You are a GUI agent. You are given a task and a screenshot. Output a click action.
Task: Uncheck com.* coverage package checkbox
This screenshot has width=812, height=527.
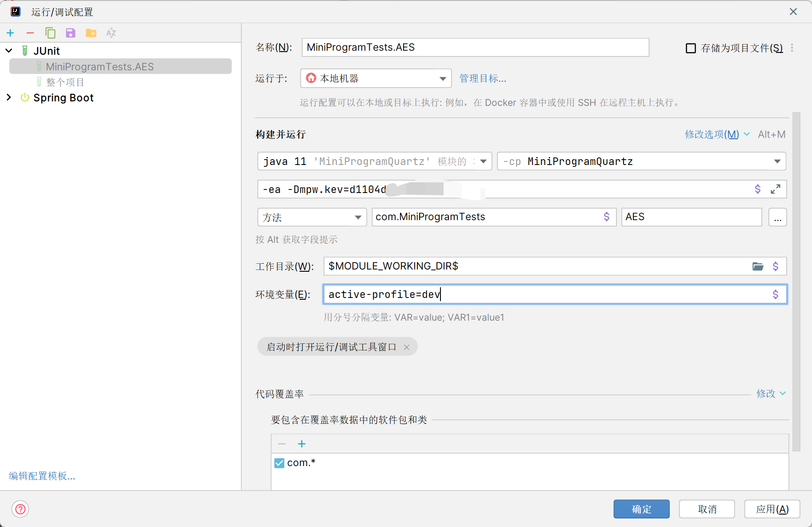[279, 463]
